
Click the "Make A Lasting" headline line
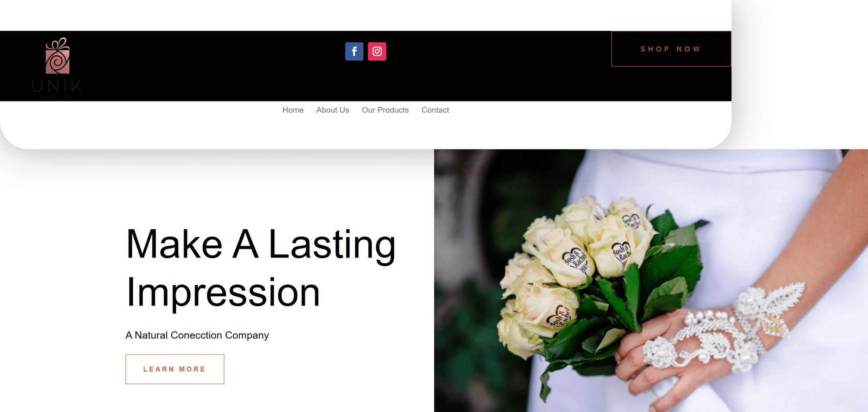click(261, 245)
